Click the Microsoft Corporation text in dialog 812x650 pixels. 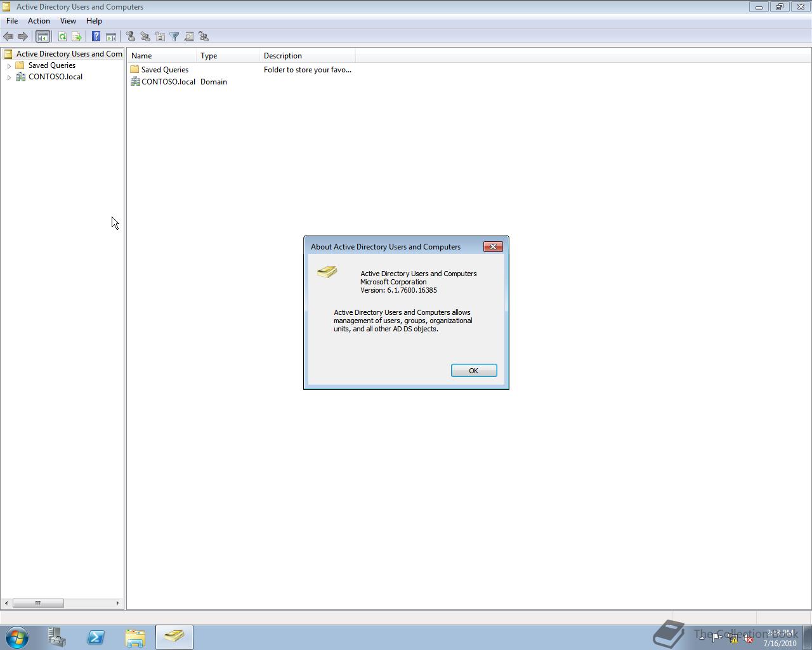click(393, 282)
